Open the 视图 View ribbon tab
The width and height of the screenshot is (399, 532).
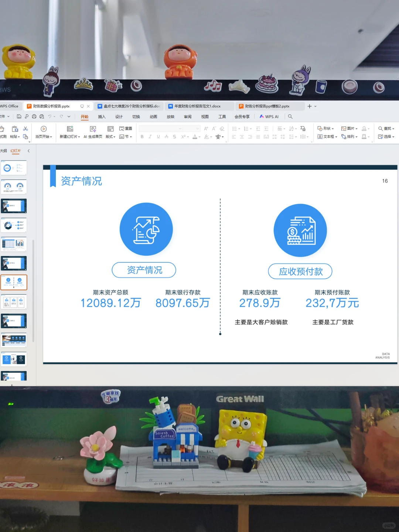click(x=205, y=117)
